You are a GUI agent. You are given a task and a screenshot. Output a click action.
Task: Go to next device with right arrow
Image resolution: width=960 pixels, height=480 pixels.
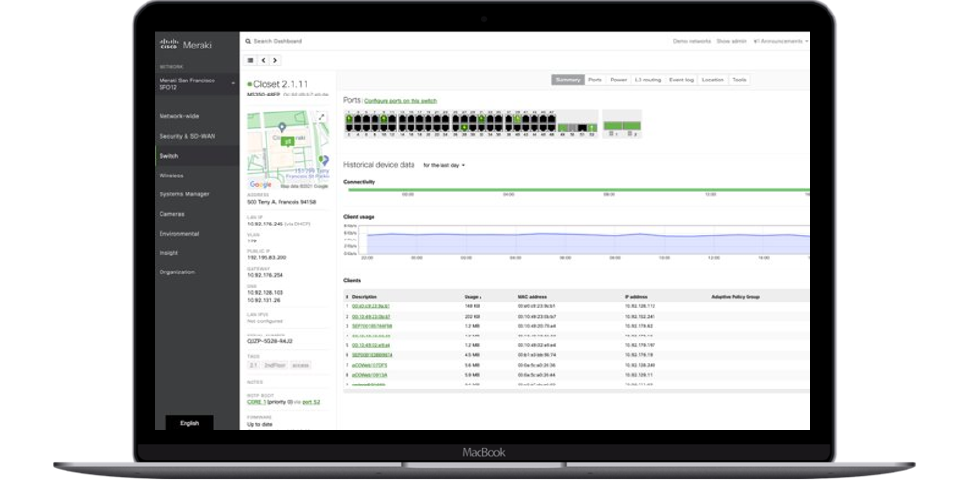pos(275,60)
